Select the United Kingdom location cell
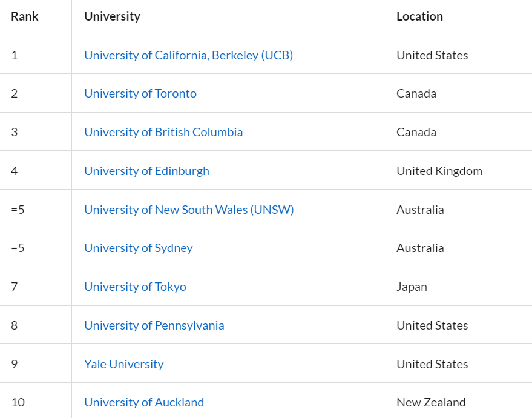This screenshot has height=418, width=532. point(439,171)
